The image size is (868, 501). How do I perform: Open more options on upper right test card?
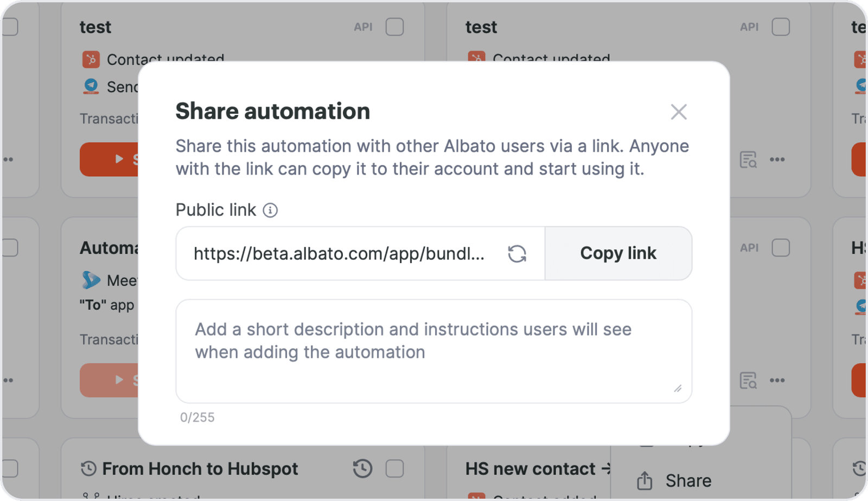(777, 159)
